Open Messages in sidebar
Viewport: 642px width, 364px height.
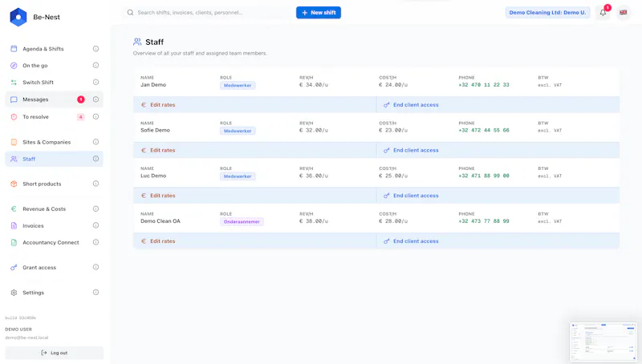[x=54, y=99]
